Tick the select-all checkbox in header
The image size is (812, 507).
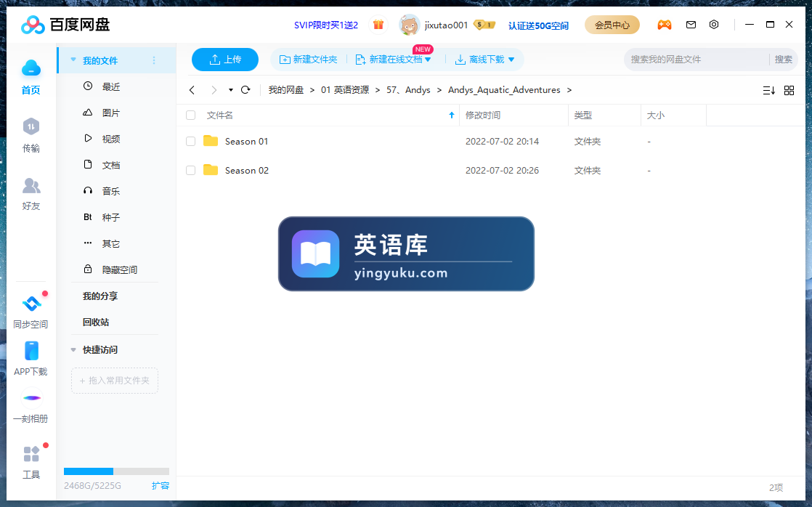pos(190,115)
